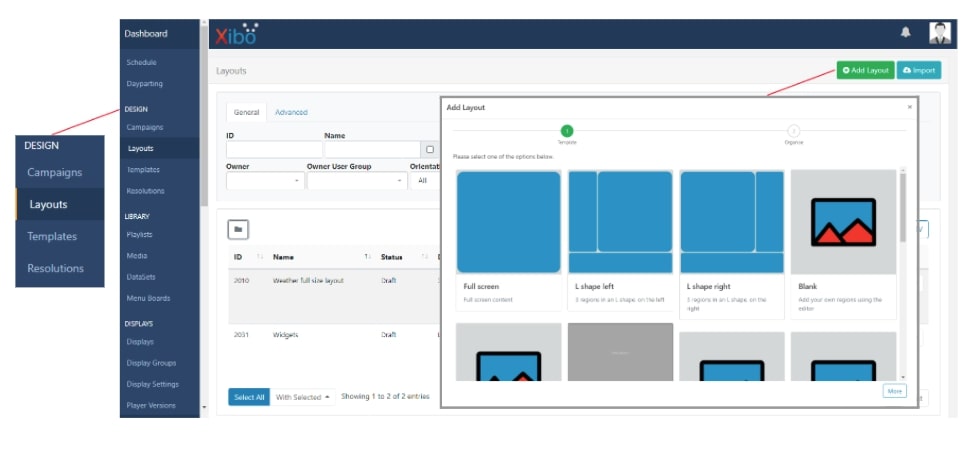
Task: Open the With Selected dropdown
Action: (303, 397)
